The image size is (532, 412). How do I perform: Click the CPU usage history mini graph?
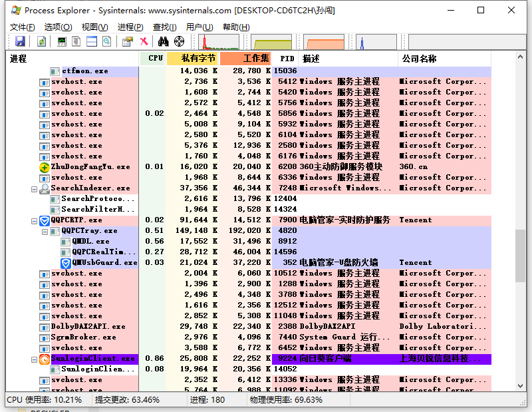click(219, 42)
